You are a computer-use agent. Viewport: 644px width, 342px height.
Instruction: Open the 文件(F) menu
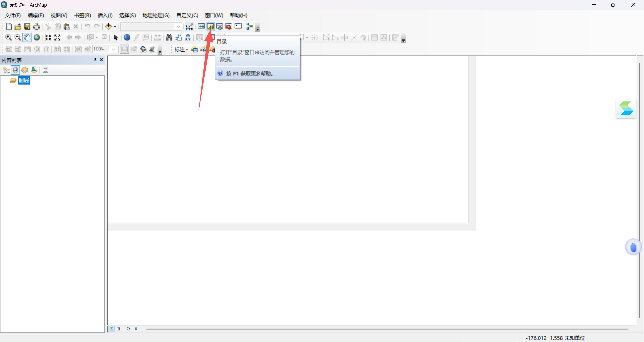[x=13, y=15]
